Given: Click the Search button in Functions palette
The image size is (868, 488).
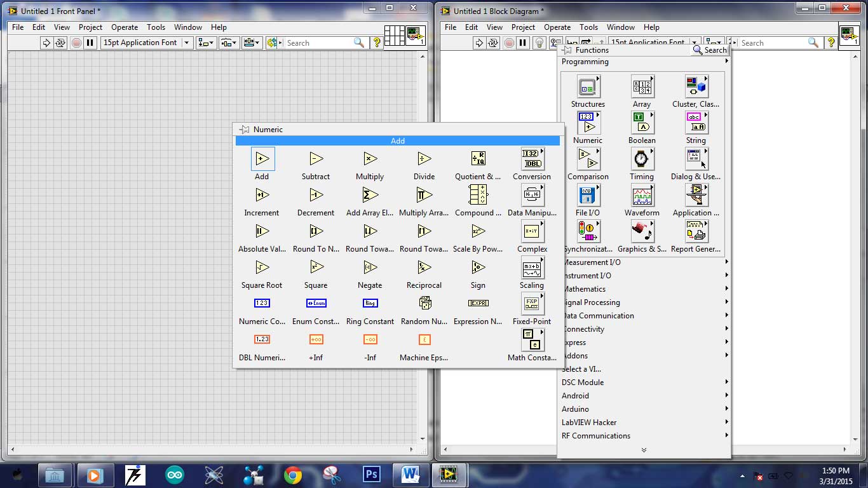Looking at the screenshot, I should point(710,50).
